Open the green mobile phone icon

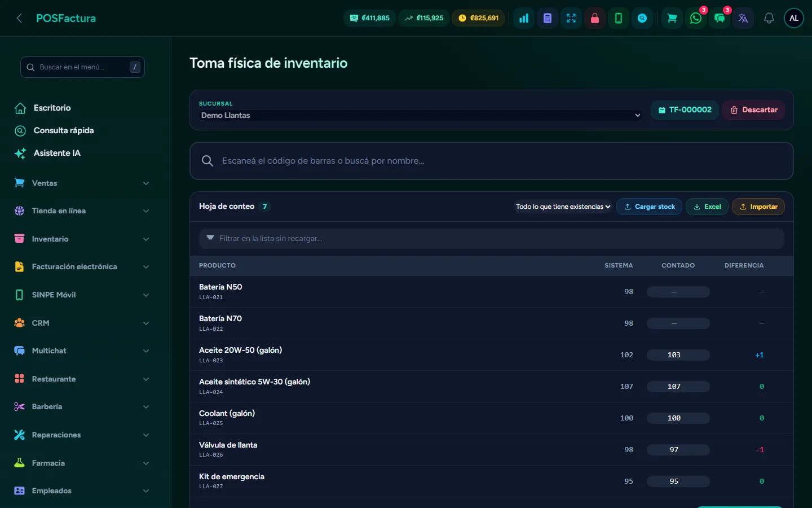619,18
